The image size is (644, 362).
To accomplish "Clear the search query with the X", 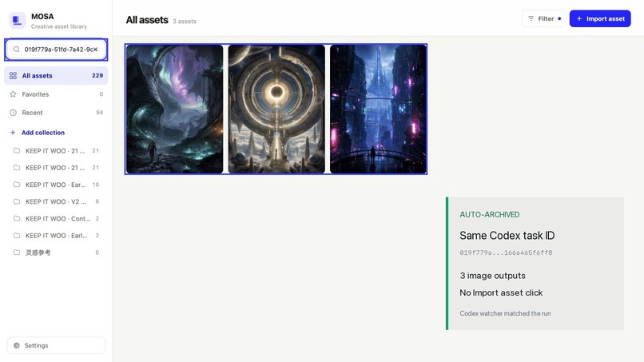I will tap(96, 50).
